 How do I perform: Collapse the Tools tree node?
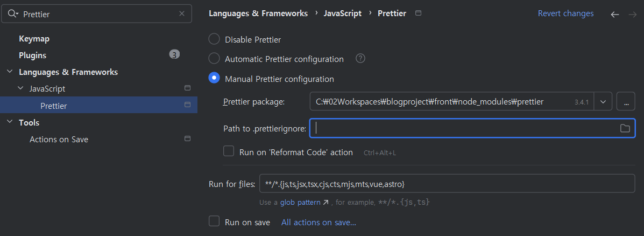[10, 123]
